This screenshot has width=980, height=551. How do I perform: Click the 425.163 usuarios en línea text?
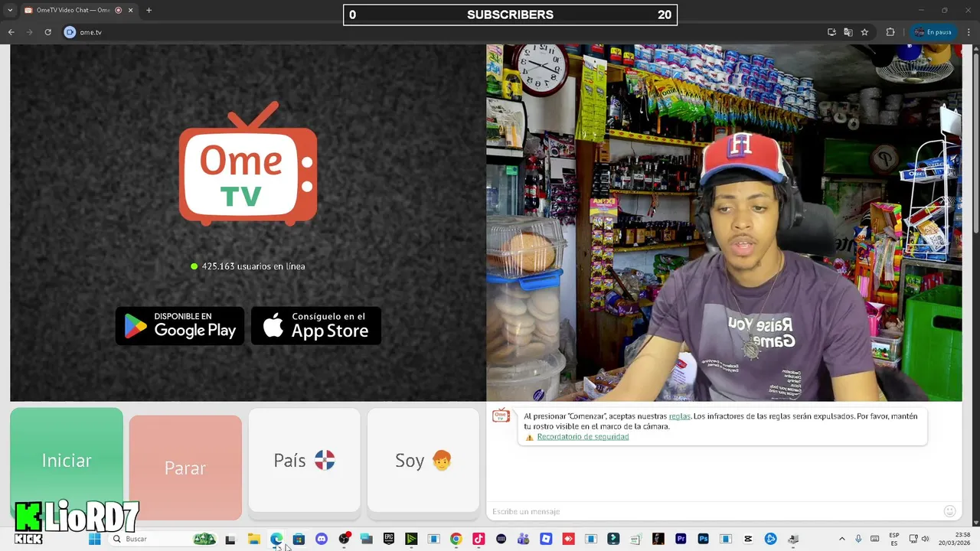pyautogui.click(x=253, y=266)
